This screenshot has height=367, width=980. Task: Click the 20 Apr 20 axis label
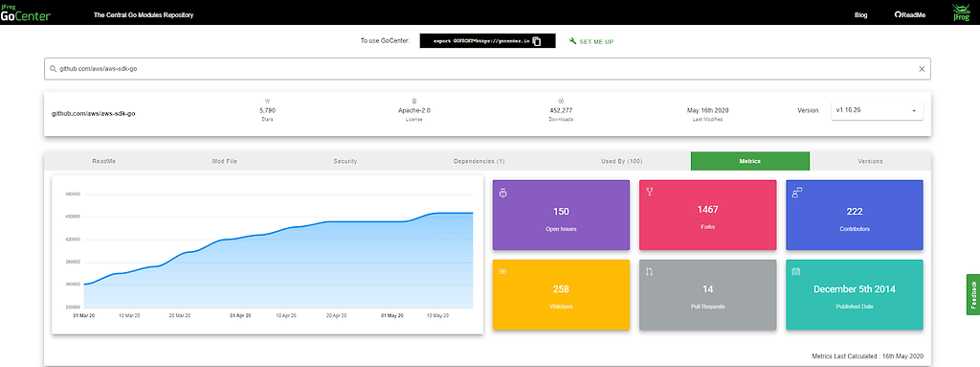336,315
